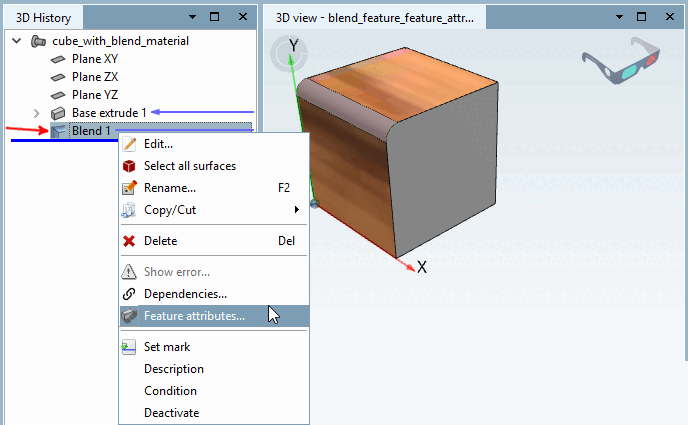Choose Deactivate from the context menu
Screen dimensions: 688x425
tap(214, 413)
